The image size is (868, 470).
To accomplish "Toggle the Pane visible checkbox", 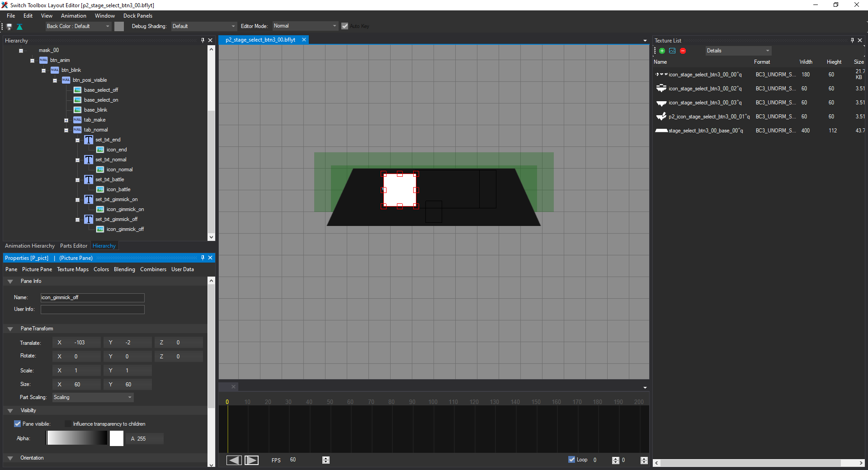I will pos(18,424).
